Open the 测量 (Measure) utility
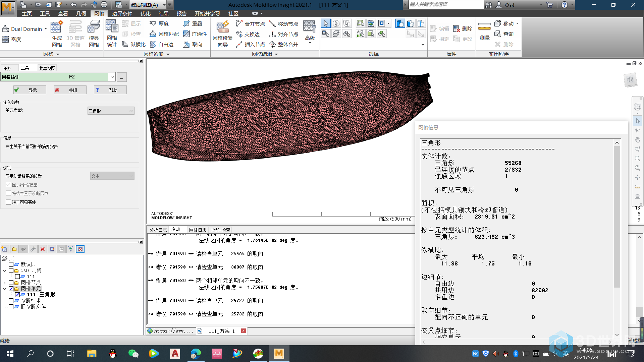The width and height of the screenshot is (644, 362). (x=484, y=31)
